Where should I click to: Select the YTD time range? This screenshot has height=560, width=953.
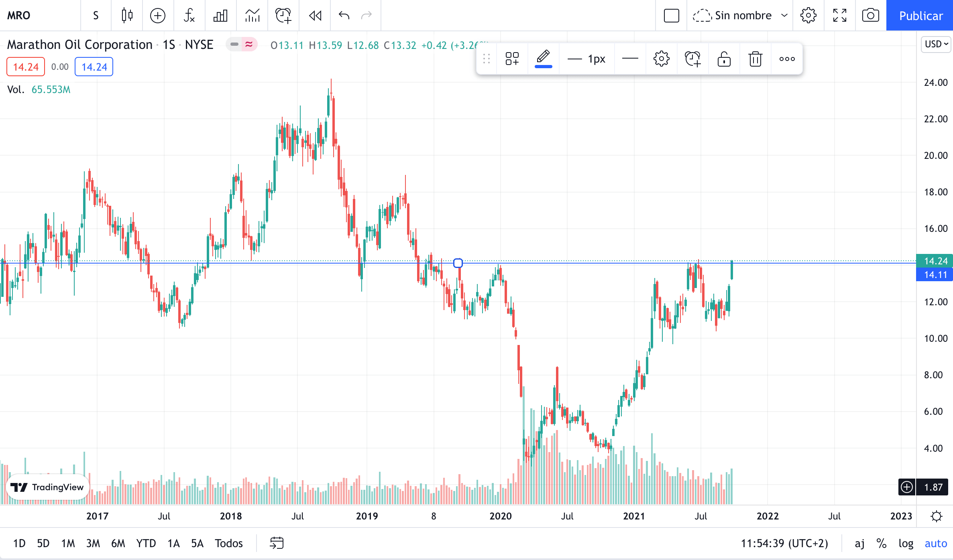tap(146, 543)
